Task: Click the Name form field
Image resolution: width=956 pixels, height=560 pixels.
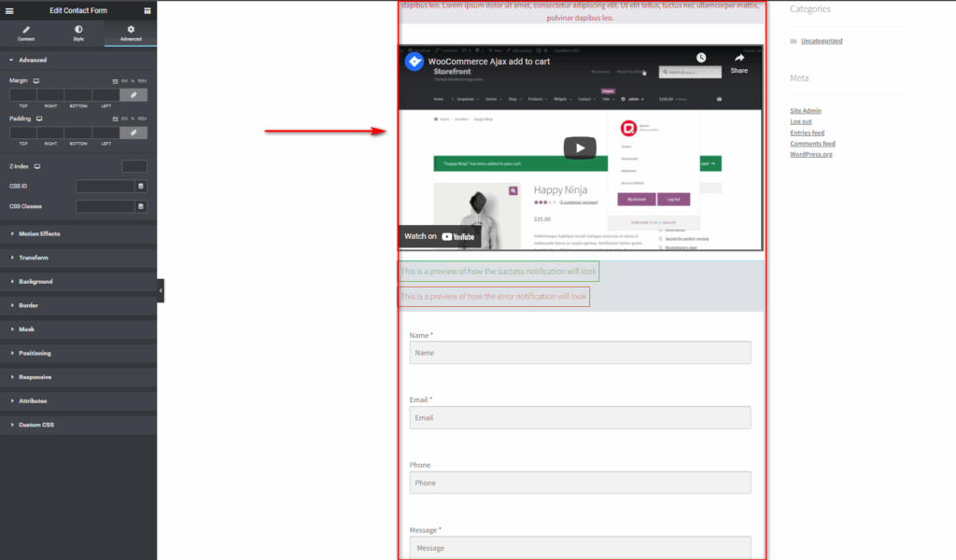Action: [581, 353]
